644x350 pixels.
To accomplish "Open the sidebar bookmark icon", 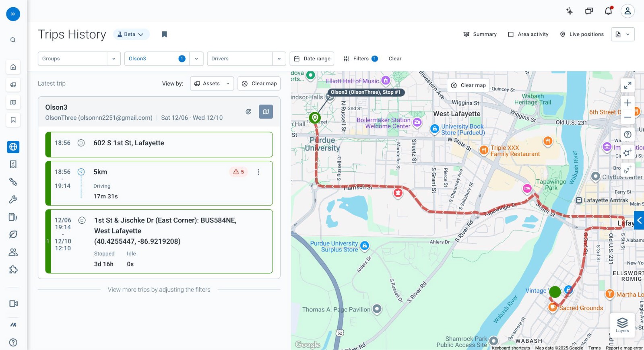I will 13,120.
